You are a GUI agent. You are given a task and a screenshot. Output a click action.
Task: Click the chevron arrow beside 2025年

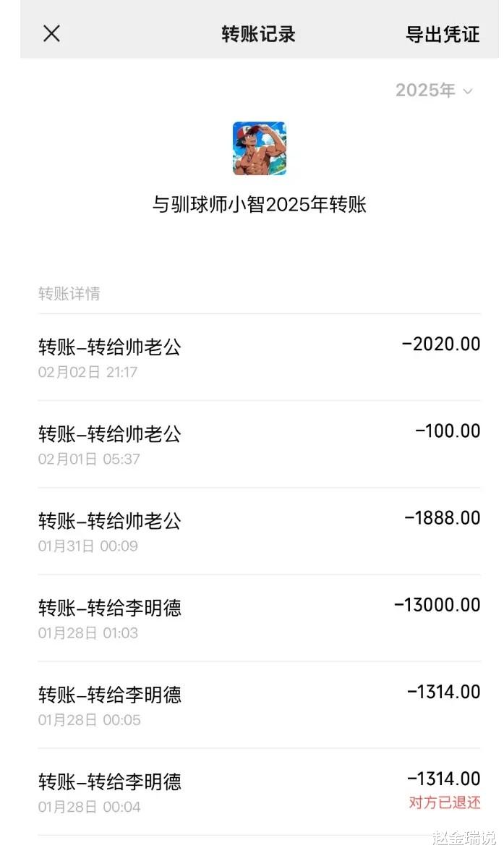point(468,91)
